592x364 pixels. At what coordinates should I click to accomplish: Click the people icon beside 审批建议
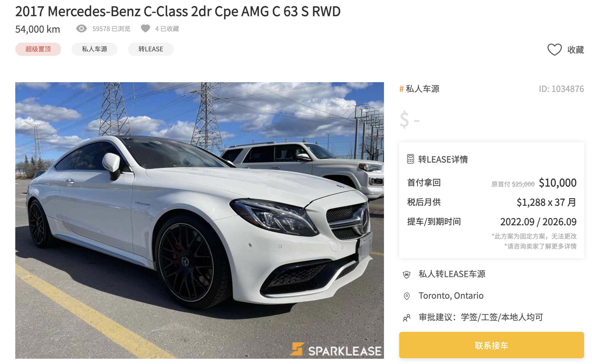point(407,318)
